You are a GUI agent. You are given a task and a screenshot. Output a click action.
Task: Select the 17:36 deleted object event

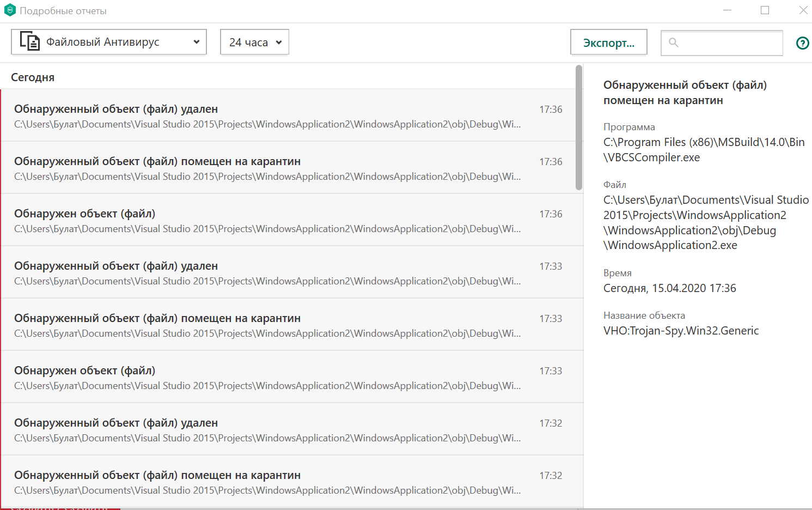289,116
